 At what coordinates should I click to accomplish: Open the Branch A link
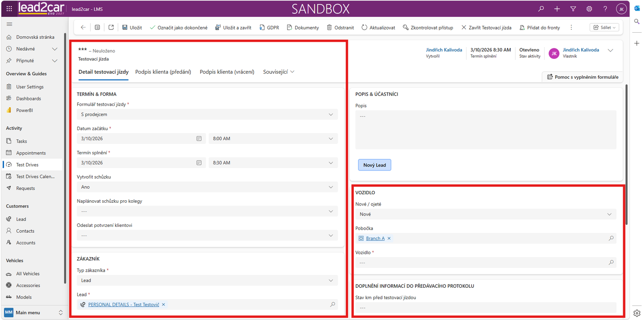[x=375, y=239]
